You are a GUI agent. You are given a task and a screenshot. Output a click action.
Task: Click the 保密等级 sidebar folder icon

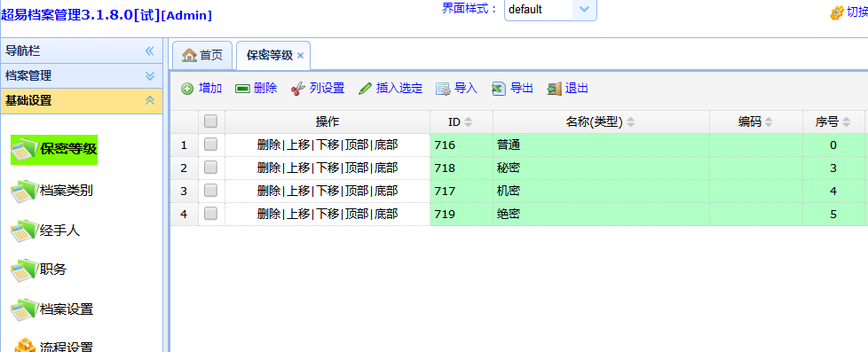pyautogui.click(x=25, y=150)
